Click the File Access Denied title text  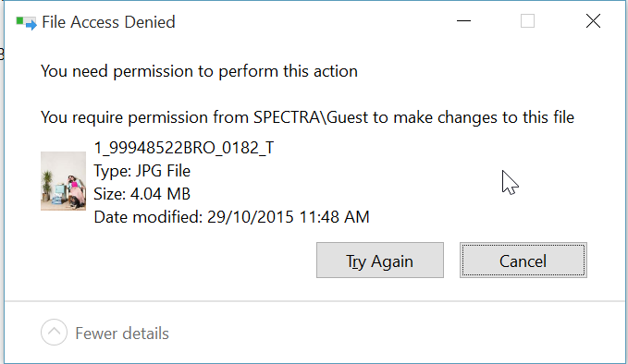point(108,22)
